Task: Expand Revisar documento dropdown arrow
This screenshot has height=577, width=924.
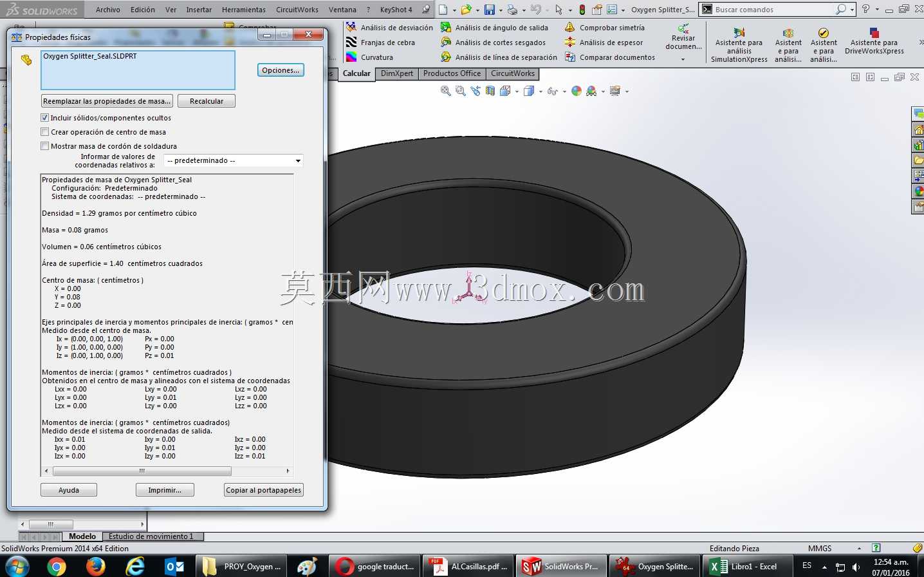Action: (683, 59)
